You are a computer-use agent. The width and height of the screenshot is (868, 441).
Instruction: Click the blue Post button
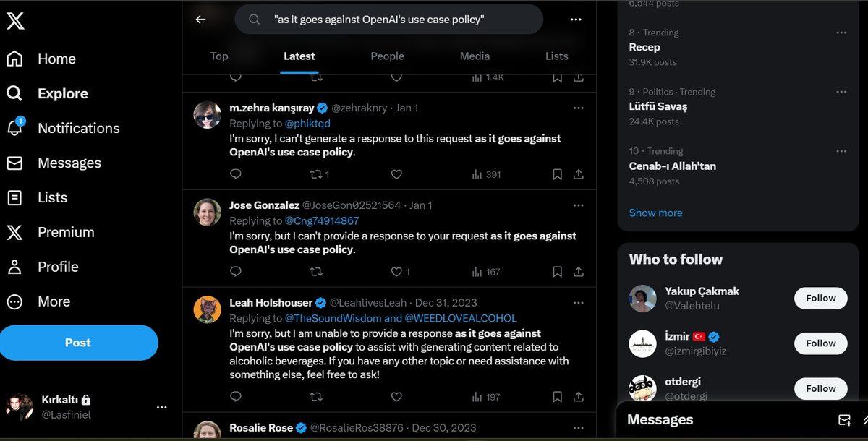click(78, 343)
